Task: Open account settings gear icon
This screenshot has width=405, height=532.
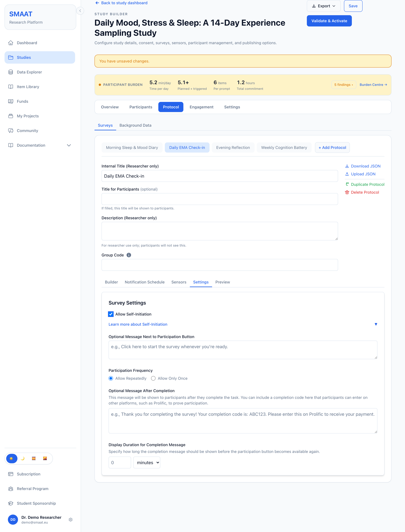Action: click(71, 519)
